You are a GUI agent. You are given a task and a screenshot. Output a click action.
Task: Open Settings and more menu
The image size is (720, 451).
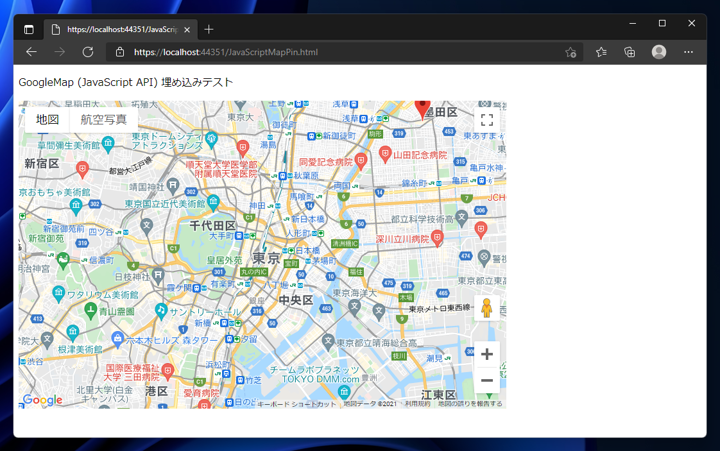coord(688,52)
